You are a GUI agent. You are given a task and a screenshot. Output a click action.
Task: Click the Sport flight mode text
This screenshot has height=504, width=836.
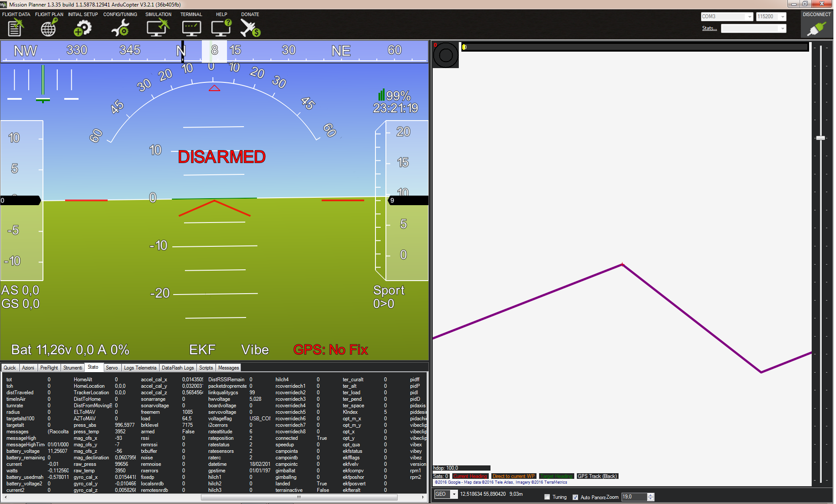tap(389, 290)
